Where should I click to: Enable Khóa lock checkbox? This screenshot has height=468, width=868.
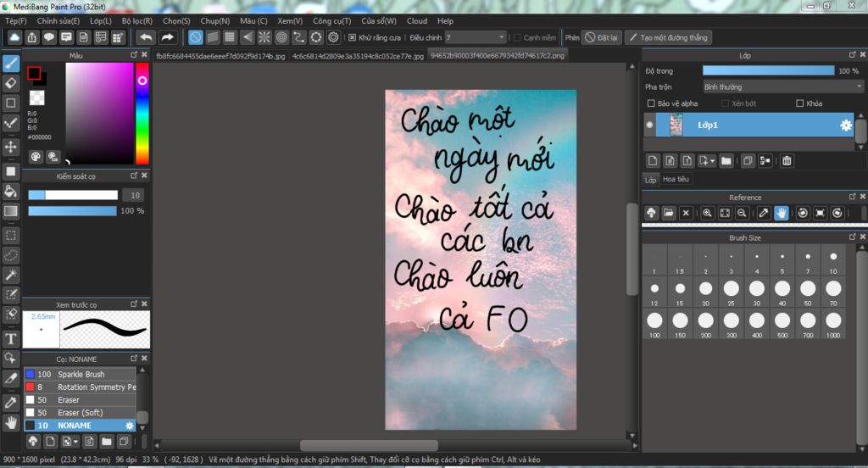coord(800,103)
